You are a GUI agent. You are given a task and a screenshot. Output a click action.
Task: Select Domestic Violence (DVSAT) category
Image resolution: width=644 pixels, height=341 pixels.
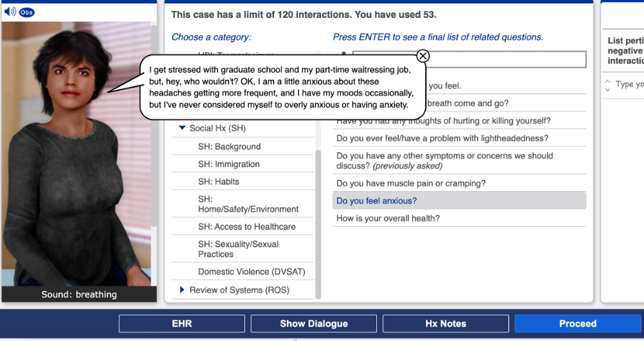[251, 272]
